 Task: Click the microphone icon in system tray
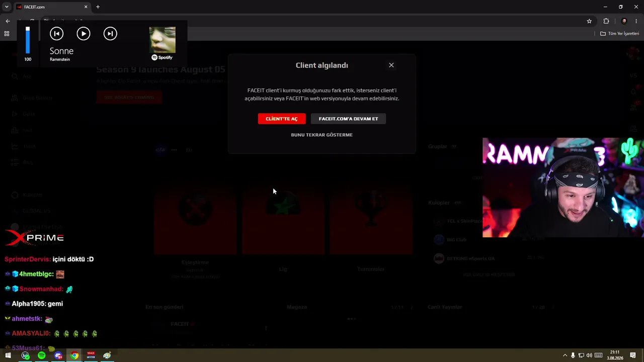(x=573, y=355)
